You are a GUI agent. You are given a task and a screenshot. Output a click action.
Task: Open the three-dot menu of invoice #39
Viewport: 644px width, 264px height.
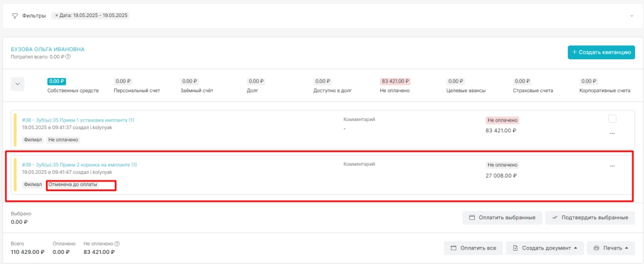click(x=612, y=166)
